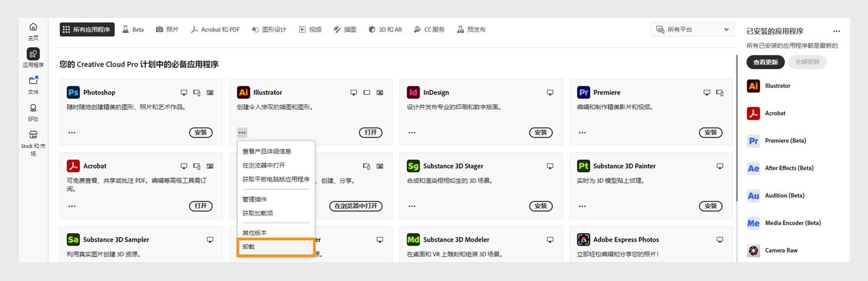Open installed apps panel ellipsis menu

836,31
